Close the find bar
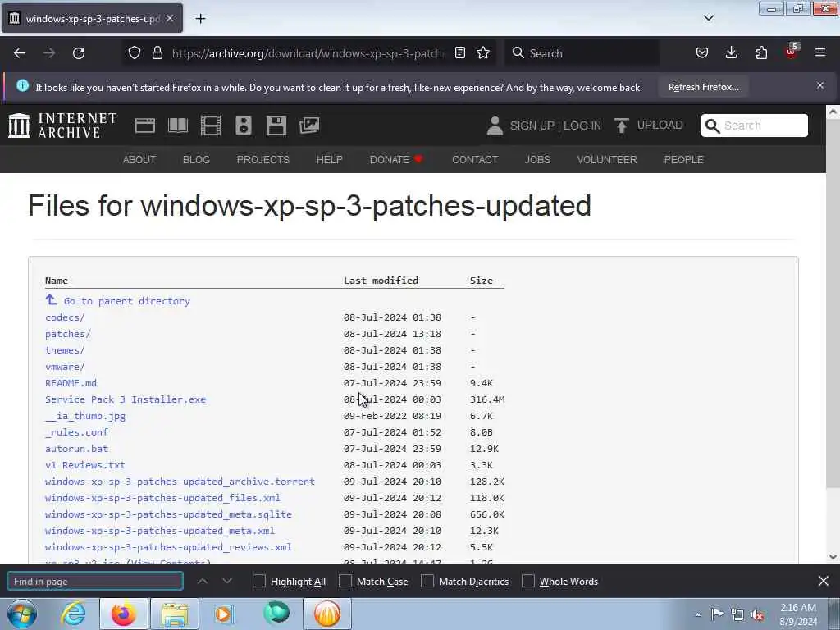The width and height of the screenshot is (840, 630). [x=824, y=581]
